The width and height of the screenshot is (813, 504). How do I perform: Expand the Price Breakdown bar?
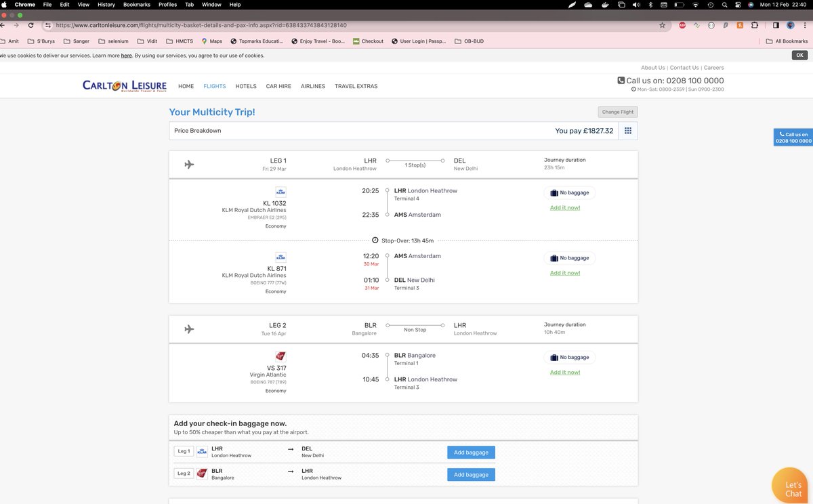[x=403, y=131]
